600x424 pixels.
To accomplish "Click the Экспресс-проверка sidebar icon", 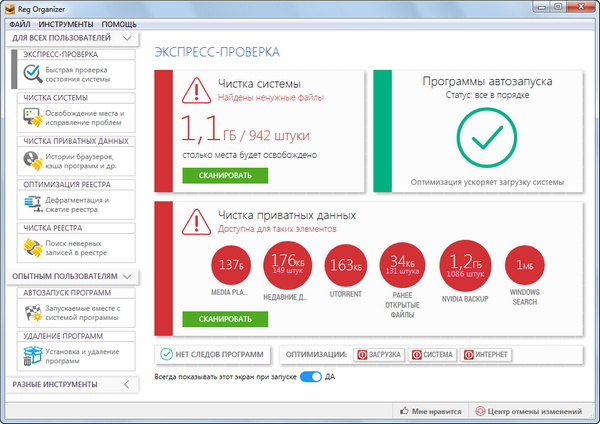I will pyautogui.click(x=32, y=71).
